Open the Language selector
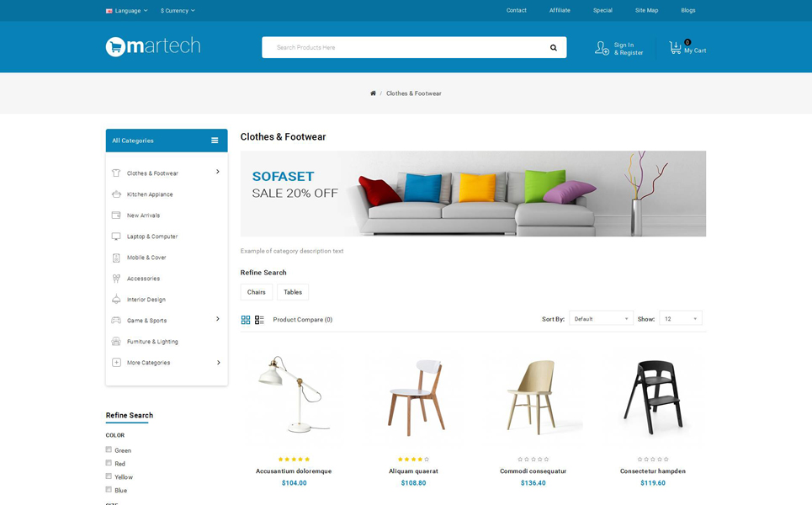Viewport: 812px width, 505px height. (x=127, y=10)
